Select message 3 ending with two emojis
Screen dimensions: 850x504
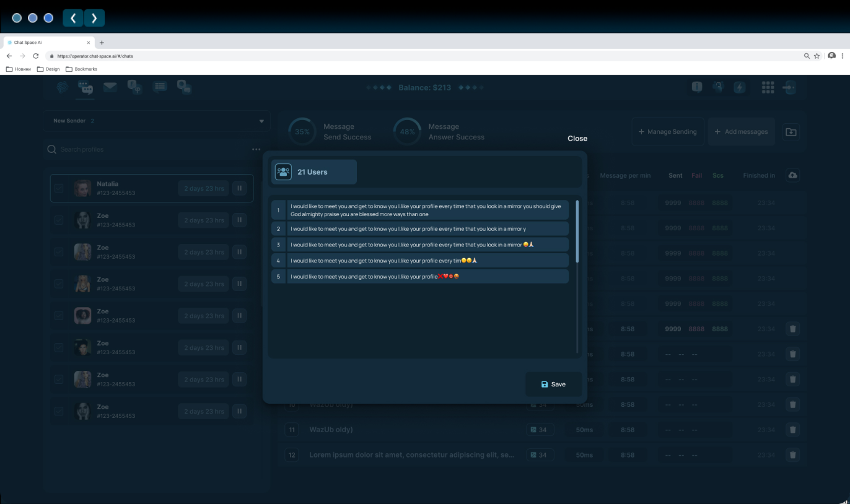click(x=420, y=245)
